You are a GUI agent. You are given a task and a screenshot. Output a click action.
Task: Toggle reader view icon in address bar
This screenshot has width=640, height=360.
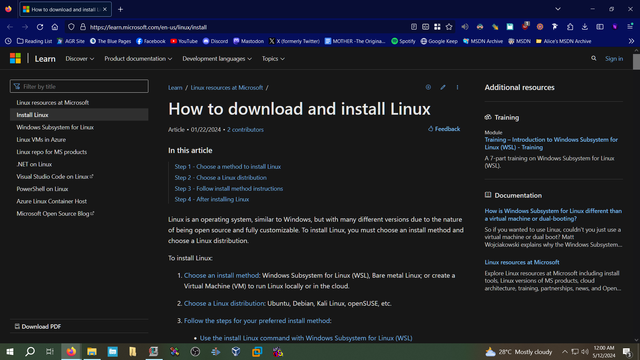(414, 27)
